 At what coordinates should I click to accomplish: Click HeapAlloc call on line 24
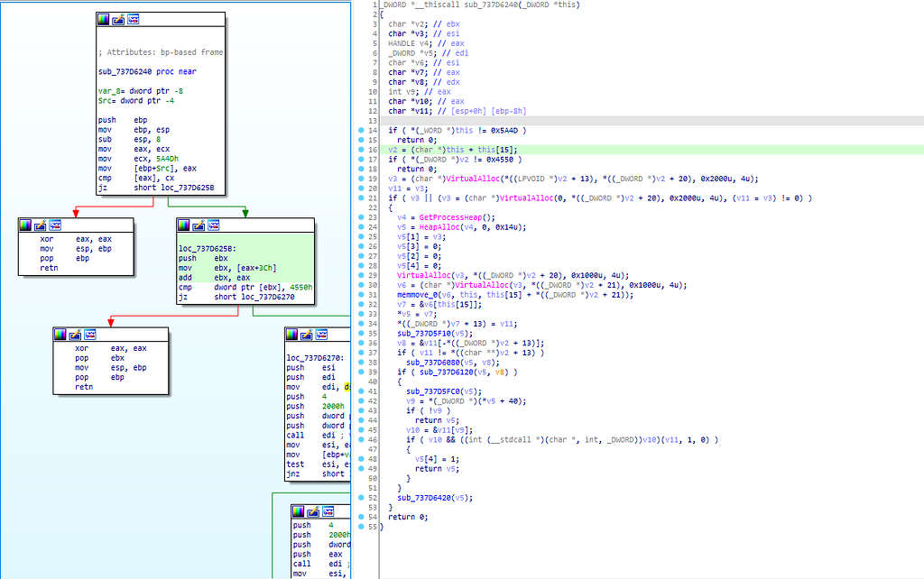pyautogui.click(x=439, y=226)
